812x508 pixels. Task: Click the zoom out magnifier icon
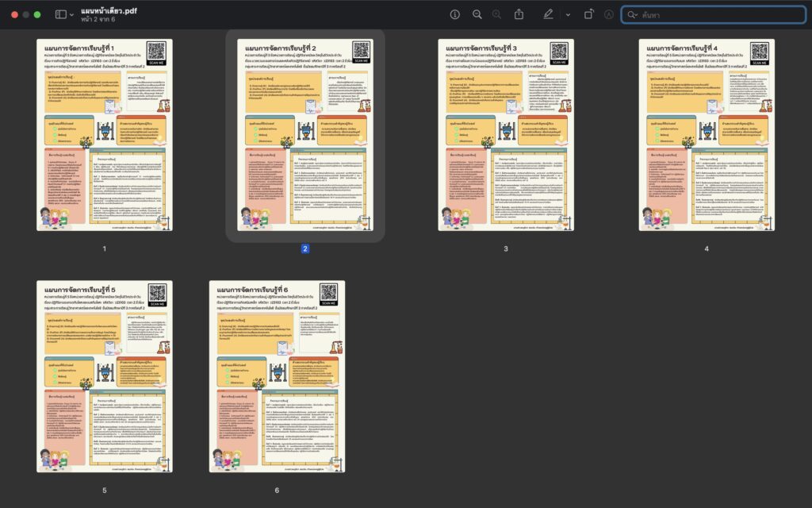(477, 14)
